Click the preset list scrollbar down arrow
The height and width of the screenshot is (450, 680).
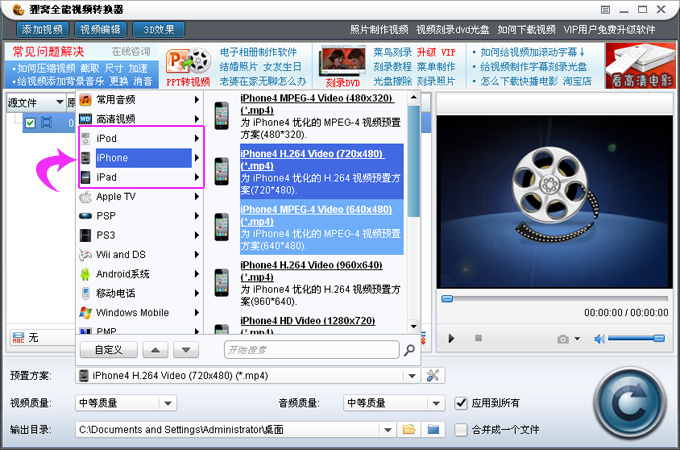click(x=414, y=326)
